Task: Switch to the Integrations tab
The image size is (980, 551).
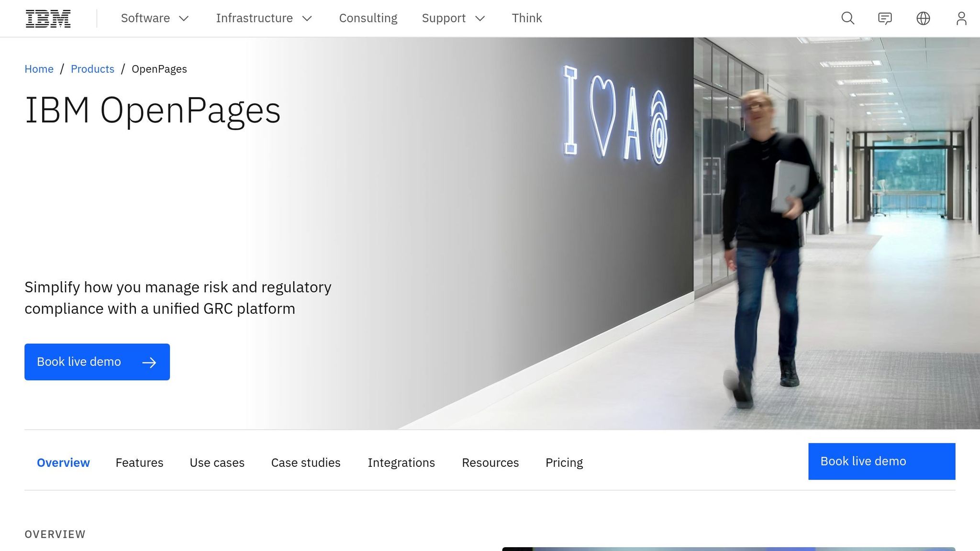Action: [x=401, y=463]
